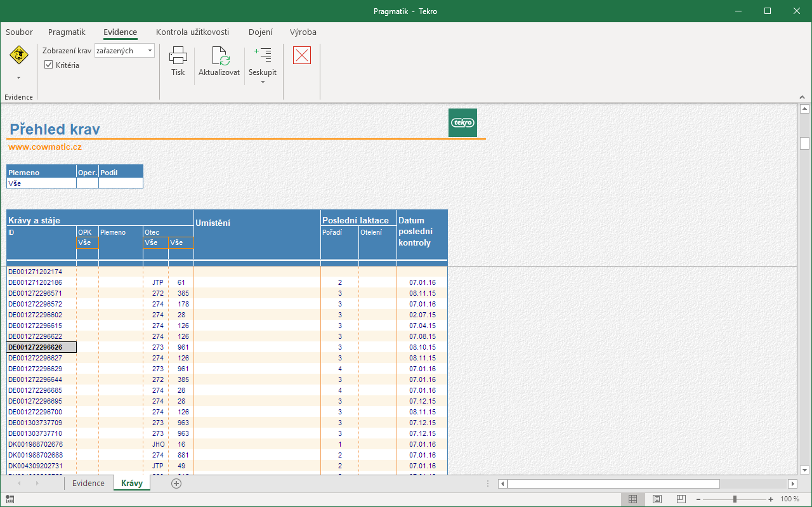Click the yellow Evidence warning-sign icon
This screenshot has width=812, height=507.
18,55
